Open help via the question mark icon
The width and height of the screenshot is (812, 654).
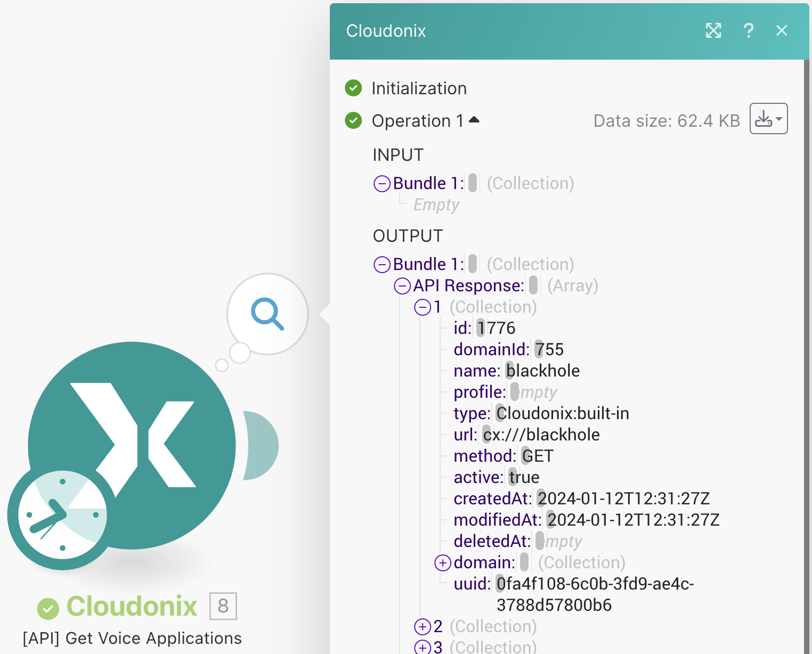[748, 31]
